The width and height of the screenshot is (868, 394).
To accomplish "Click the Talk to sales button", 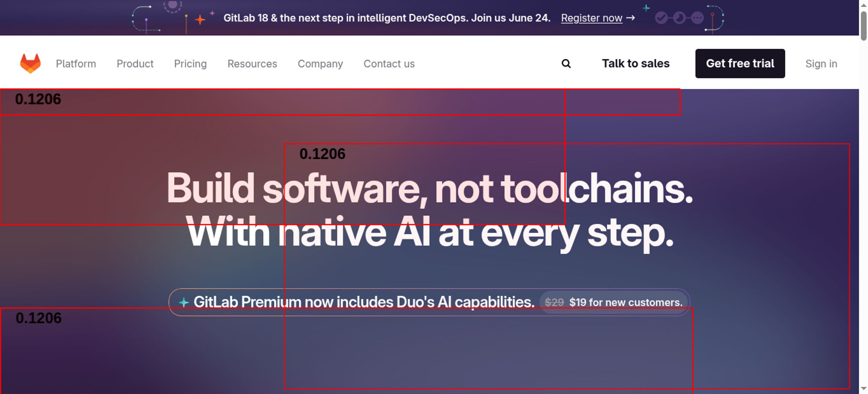I will coord(635,63).
